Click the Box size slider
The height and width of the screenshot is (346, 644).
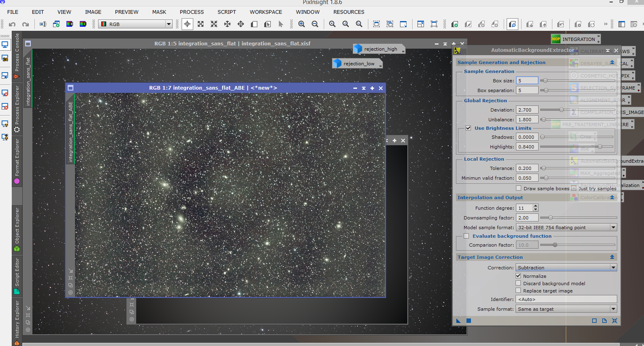(x=579, y=81)
